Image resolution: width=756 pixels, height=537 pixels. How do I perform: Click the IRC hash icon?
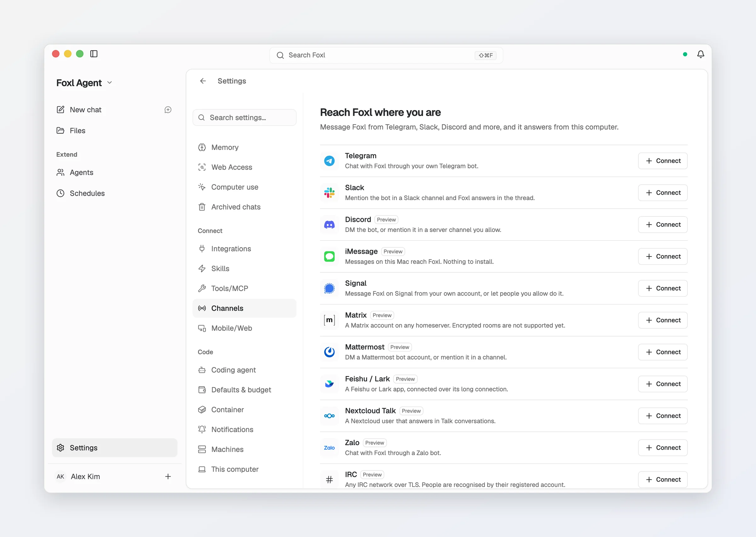tap(329, 479)
